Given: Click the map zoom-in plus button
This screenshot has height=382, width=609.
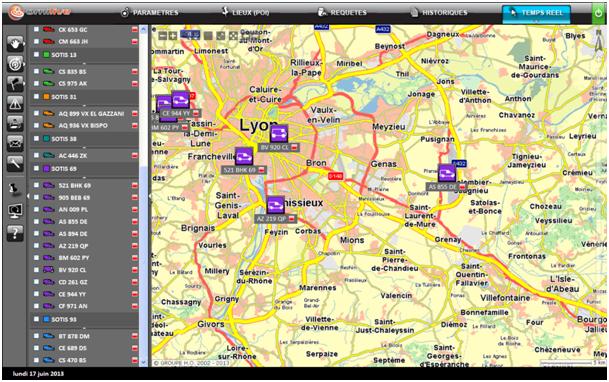Looking at the screenshot, I should coord(172,36).
